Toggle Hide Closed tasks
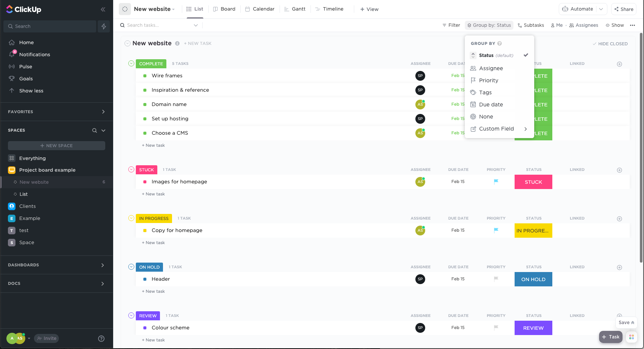The width and height of the screenshot is (644, 349). pos(610,44)
